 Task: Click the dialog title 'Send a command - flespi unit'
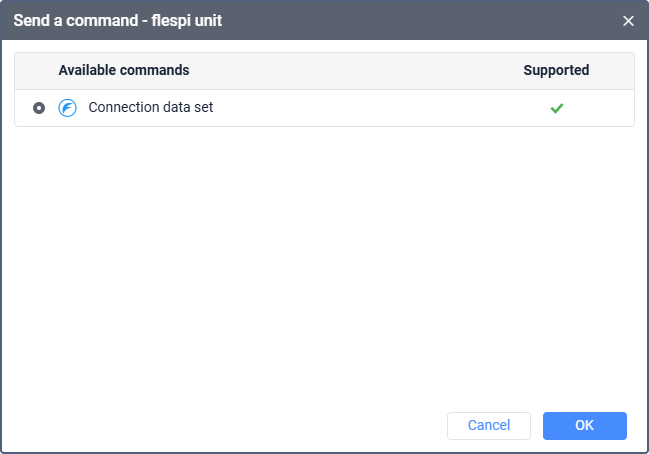118,20
